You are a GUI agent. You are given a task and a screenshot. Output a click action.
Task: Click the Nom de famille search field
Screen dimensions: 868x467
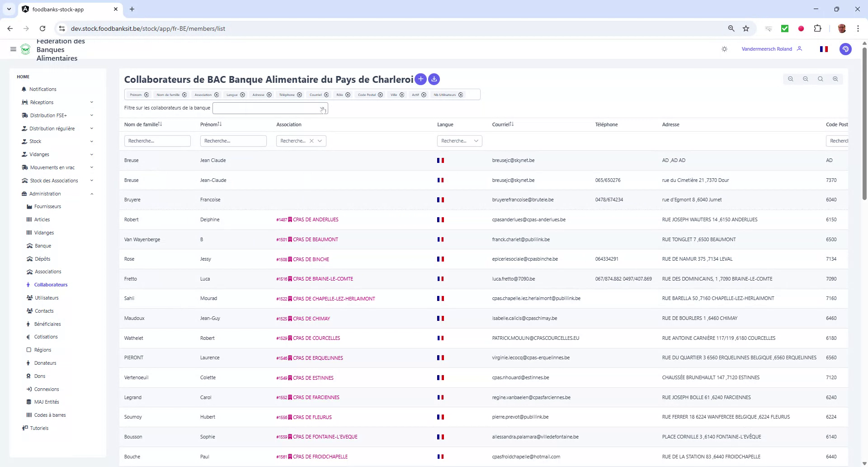pyautogui.click(x=157, y=141)
